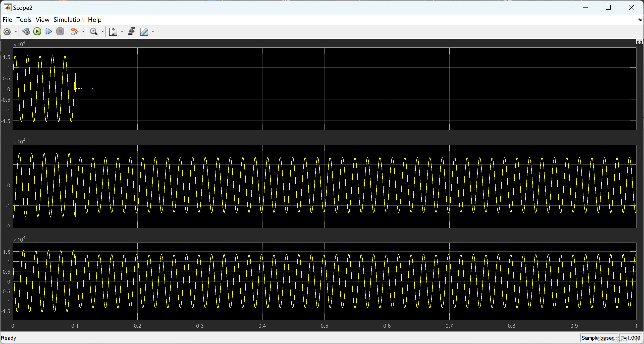Click dock scope arrow at menu bar right

point(639,20)
